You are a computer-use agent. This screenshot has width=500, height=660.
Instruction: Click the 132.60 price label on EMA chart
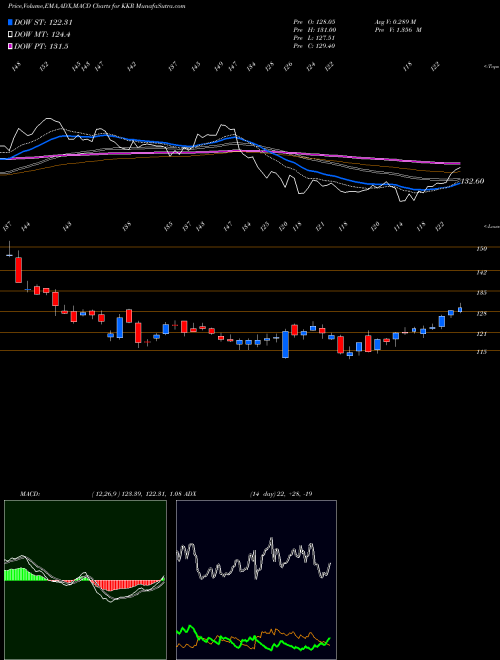pos(472,181)
